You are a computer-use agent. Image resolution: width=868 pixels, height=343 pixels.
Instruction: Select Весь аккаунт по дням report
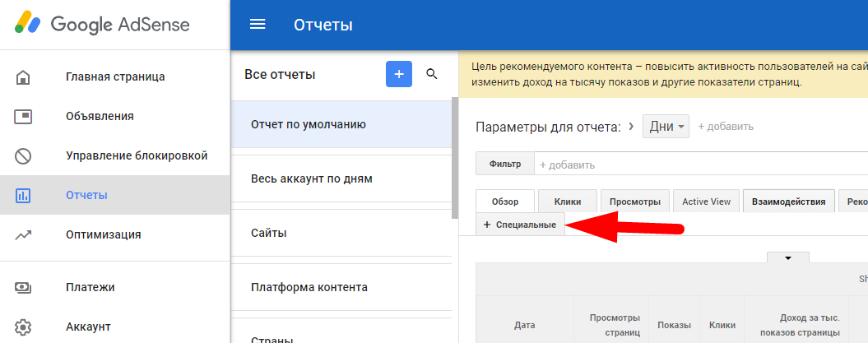[x=341, y=178]
